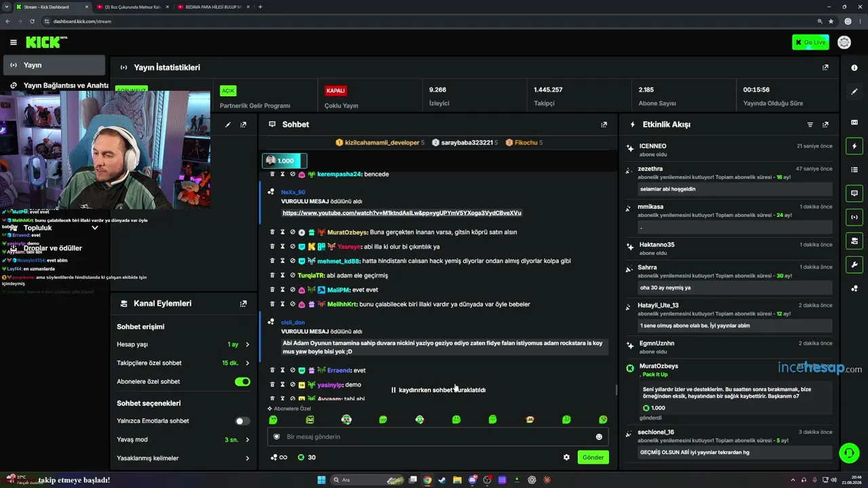
Task: Open Yavaş mod interval options
Action: click(183, 440)
